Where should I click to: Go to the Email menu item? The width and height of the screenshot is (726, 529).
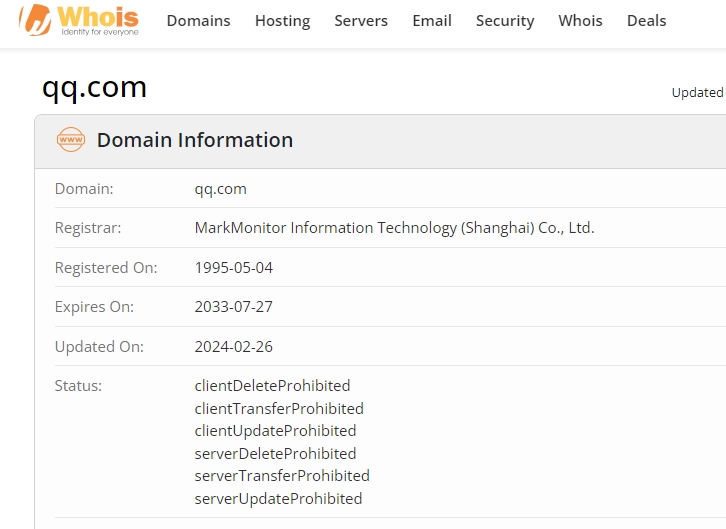(x=432, y=21)
